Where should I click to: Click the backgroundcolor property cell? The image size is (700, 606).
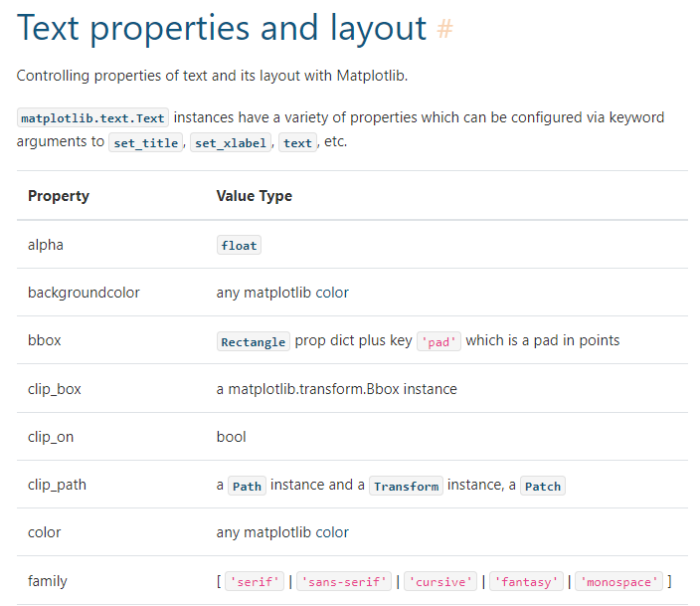tap(84, 293)
